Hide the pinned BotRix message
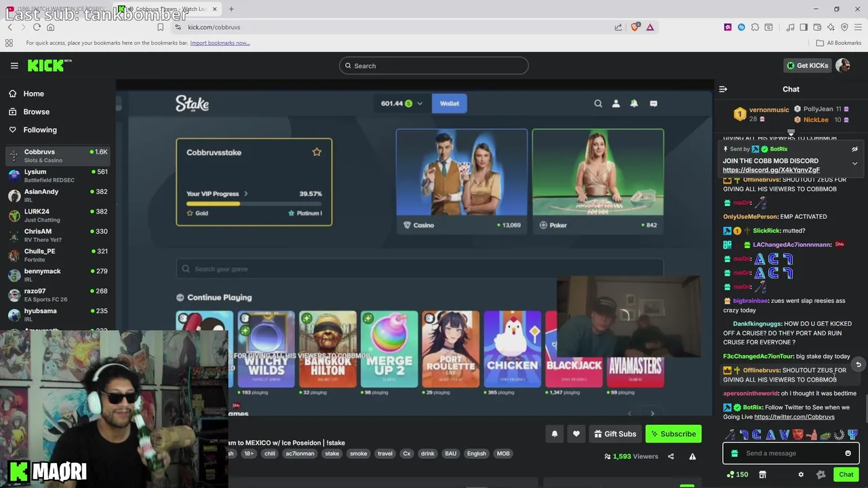Viewport: 868px width, 488px height. (x=854, y=149)
